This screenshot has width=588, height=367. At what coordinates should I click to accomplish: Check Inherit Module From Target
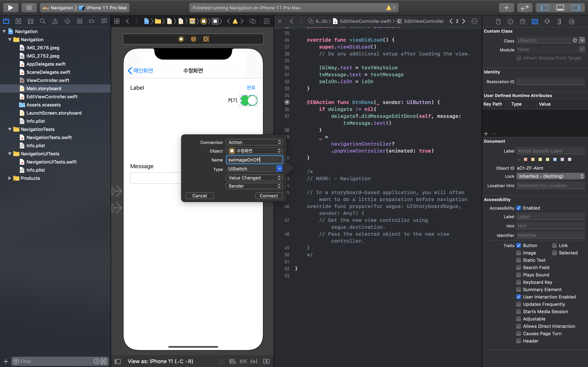(519, 58)
